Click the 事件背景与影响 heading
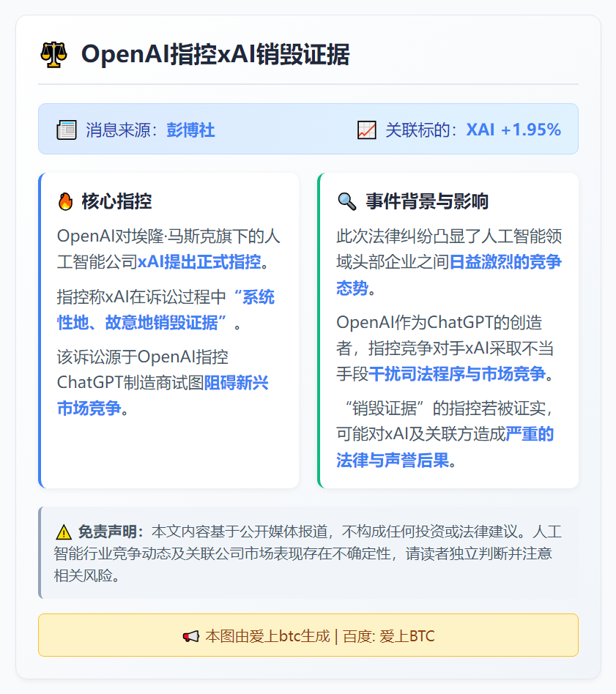 (427, 201)
